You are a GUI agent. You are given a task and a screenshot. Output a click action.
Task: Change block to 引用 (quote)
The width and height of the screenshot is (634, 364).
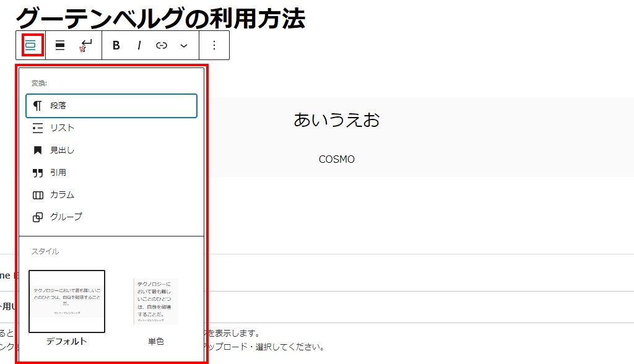58,173
